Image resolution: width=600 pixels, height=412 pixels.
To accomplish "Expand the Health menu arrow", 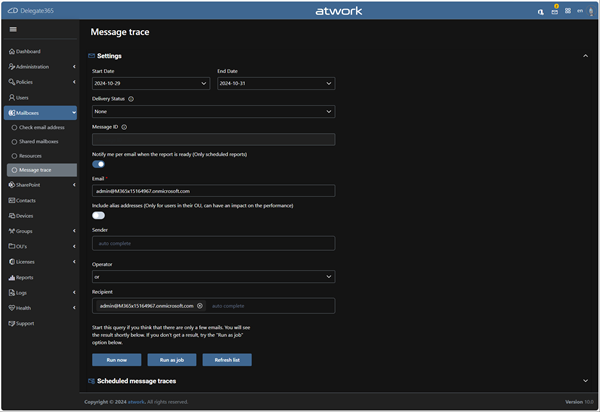I will 74,308.
